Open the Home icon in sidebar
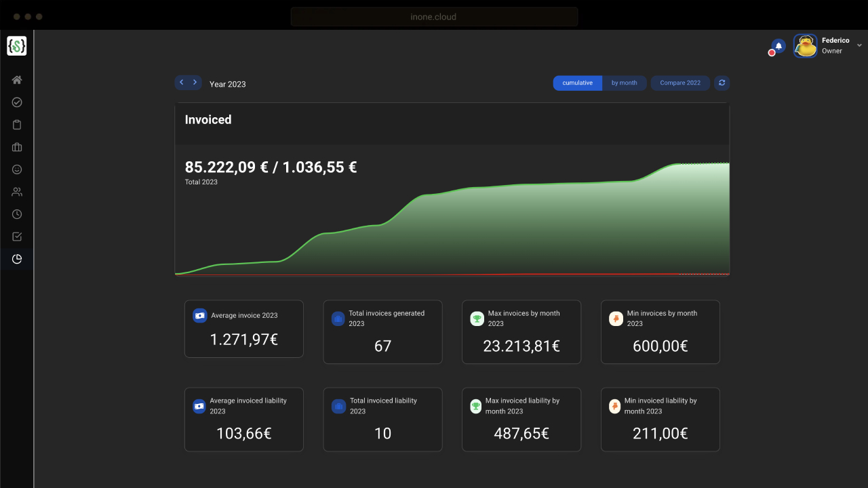This screenshot has width=868, height=488. pos(17,80)
